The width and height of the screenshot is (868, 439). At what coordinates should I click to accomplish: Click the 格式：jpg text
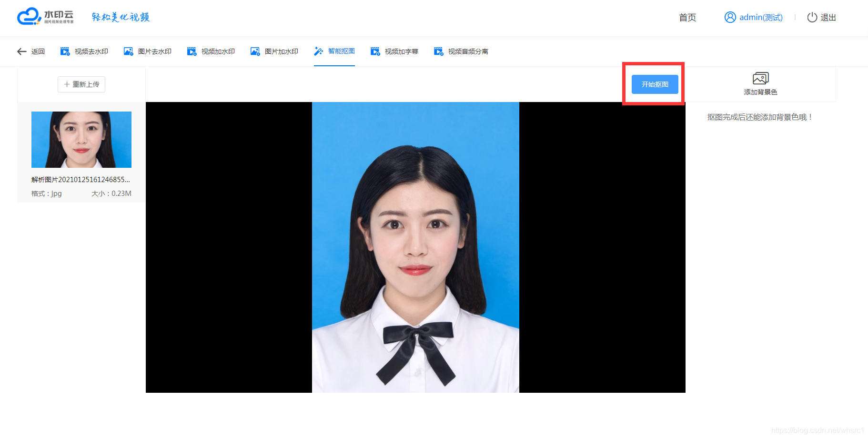(47, 194)
